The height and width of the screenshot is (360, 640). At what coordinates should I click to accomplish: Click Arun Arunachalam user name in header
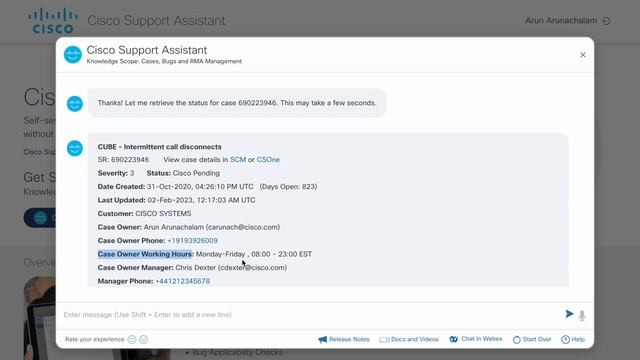tap(561, 21)
